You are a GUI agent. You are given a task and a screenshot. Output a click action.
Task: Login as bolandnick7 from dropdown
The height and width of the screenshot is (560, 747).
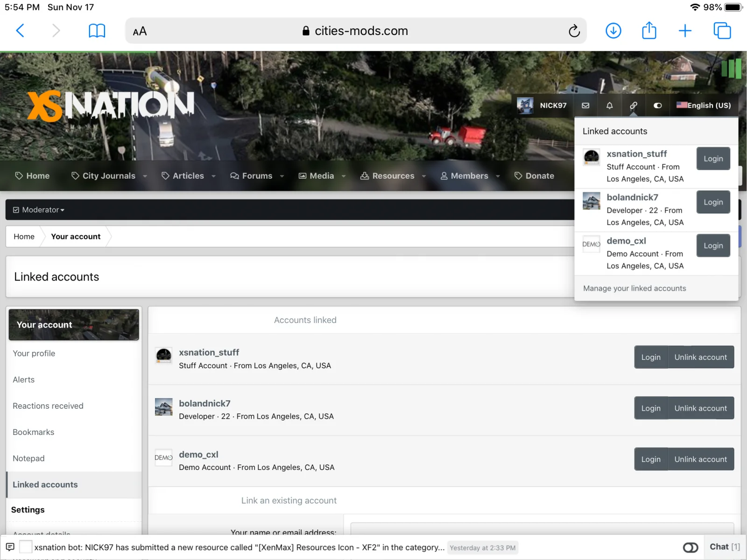(713, 202)
